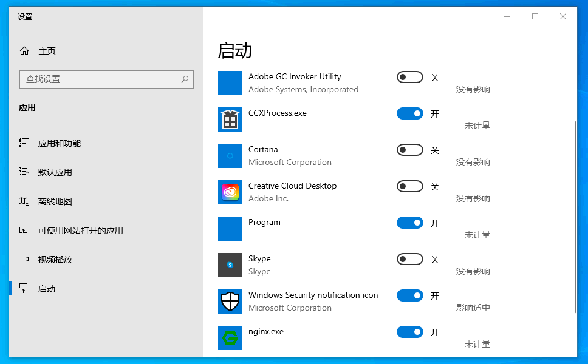Click the nginx.exe green G icon

(230, 338)
